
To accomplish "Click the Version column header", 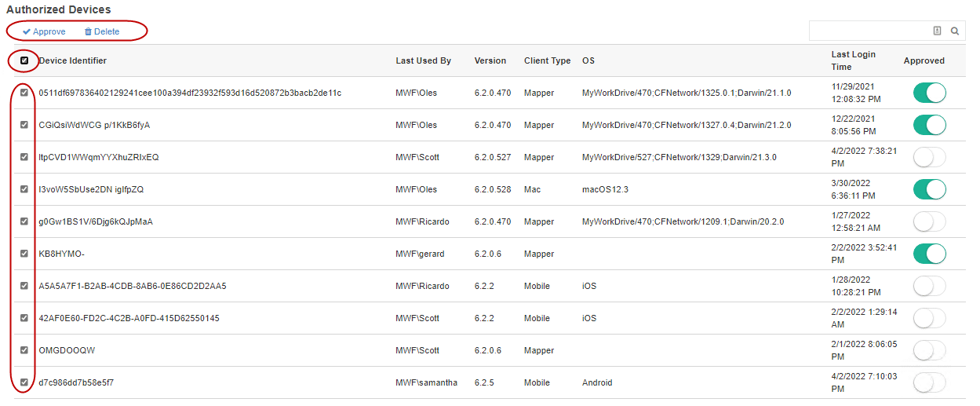I will tap(490, 60).
